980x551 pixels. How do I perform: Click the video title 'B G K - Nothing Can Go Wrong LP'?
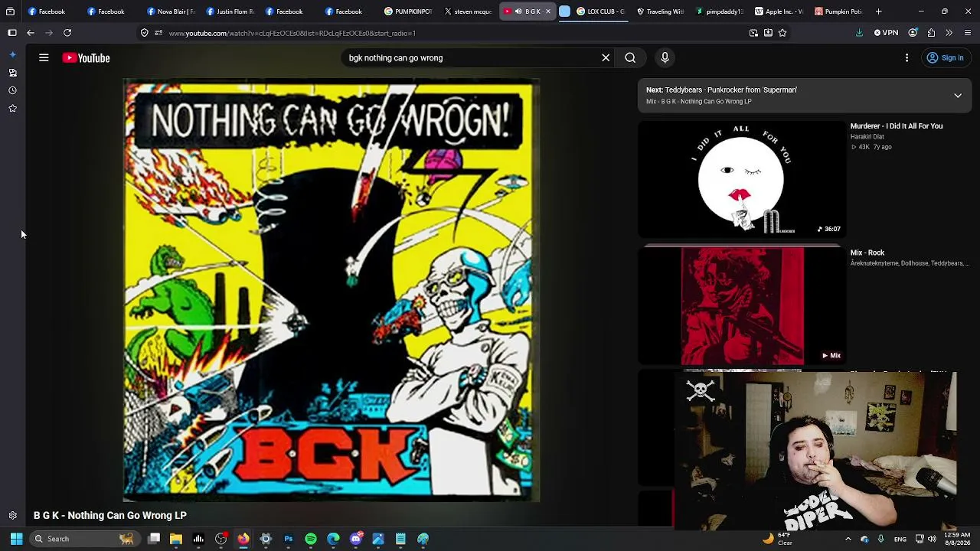click(x=110, y=516)
